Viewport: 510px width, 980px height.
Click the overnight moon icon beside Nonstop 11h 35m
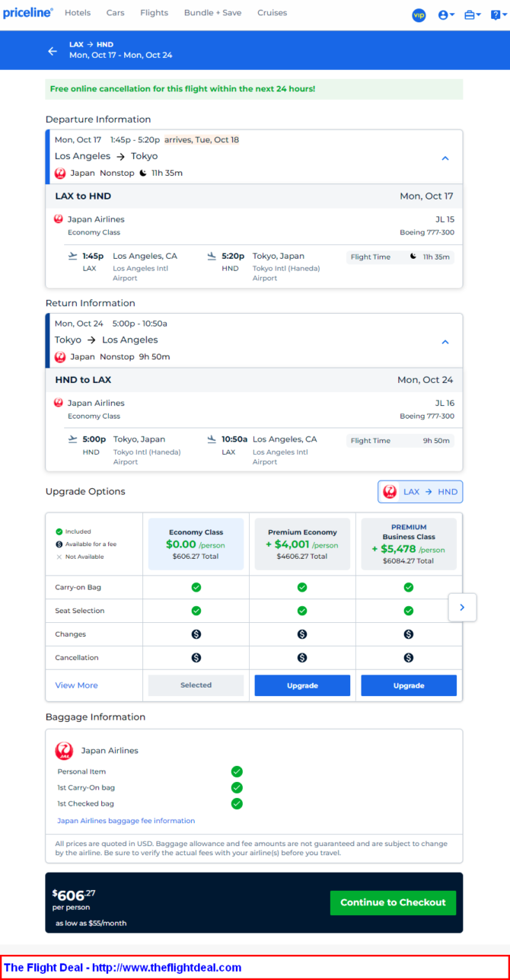(x=143, y=173)
